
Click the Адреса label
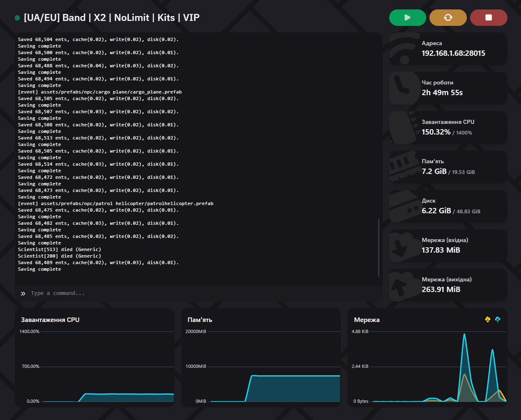432,43
